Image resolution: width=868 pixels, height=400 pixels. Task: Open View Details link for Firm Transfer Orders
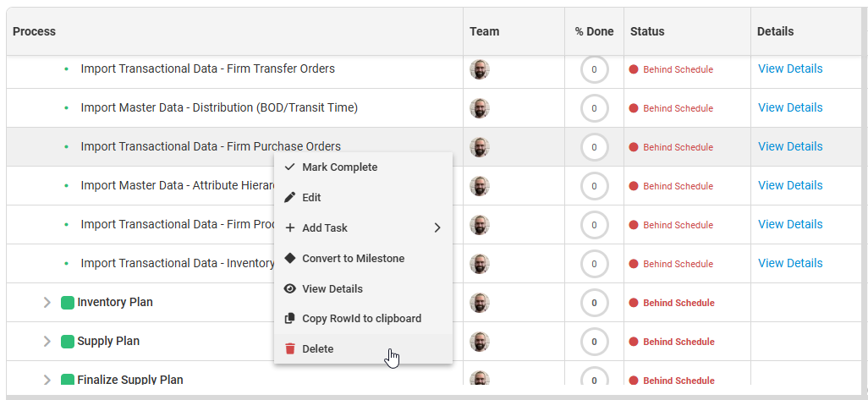point(790,69)
